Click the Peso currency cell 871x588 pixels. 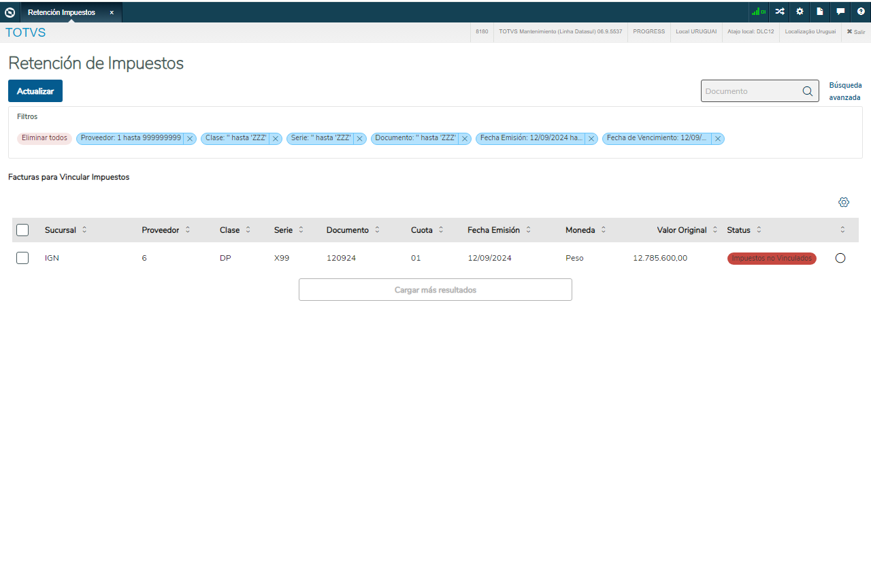tap(574, 259)
